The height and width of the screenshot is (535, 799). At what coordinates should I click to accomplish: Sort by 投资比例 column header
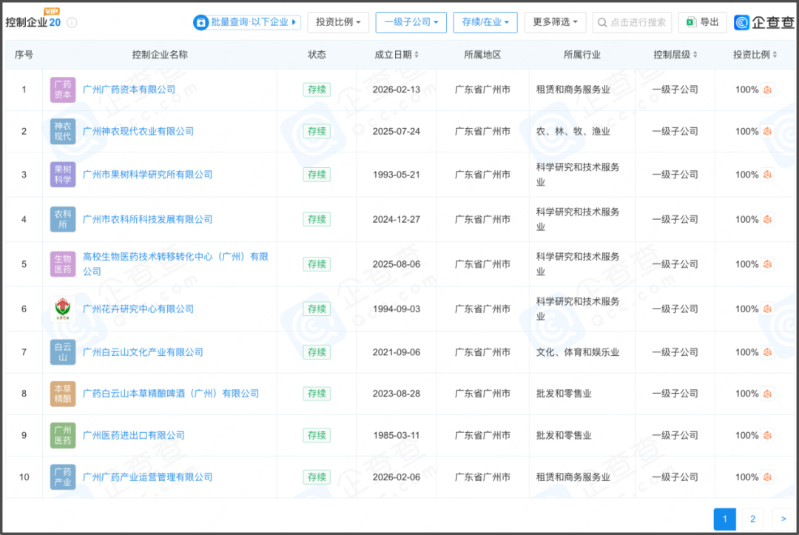coord(755,55)
